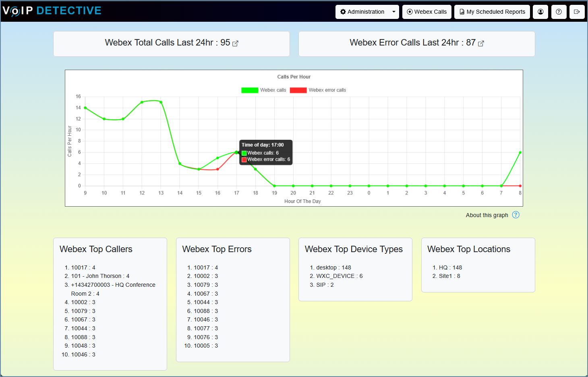
Task: Click the Webex Top Errors heading
Action: 217,249
